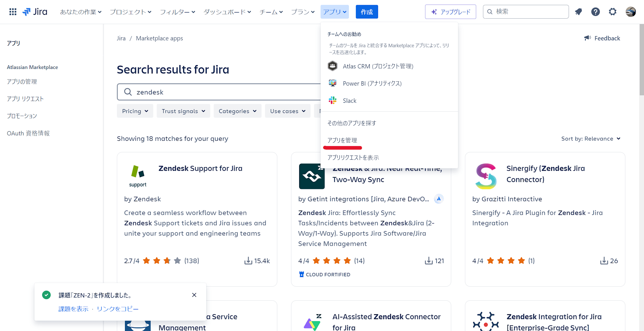Open Zendesk Integration for Jira Enterprise-Grade title
Screen dimensions: 644x331
[x=554, y=322]
